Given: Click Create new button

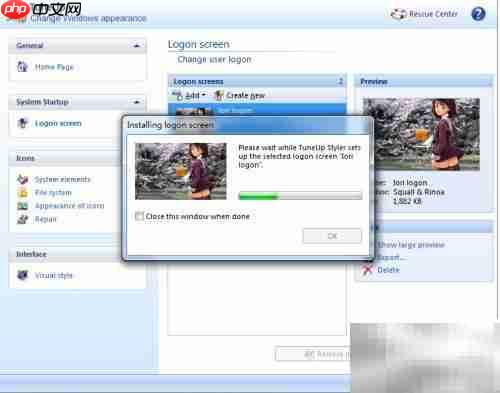Looking at the screenshot, I should pyautogui.click(x=240, y=96).
